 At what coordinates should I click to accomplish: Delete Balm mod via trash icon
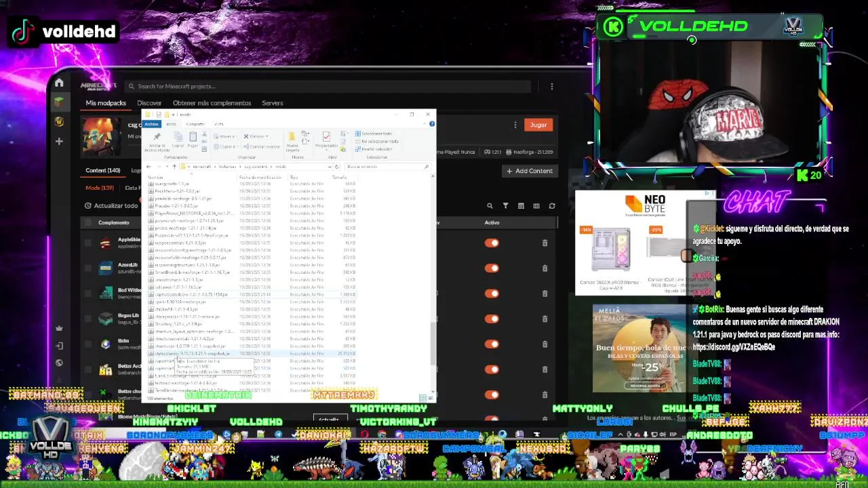tap(545, 344)
